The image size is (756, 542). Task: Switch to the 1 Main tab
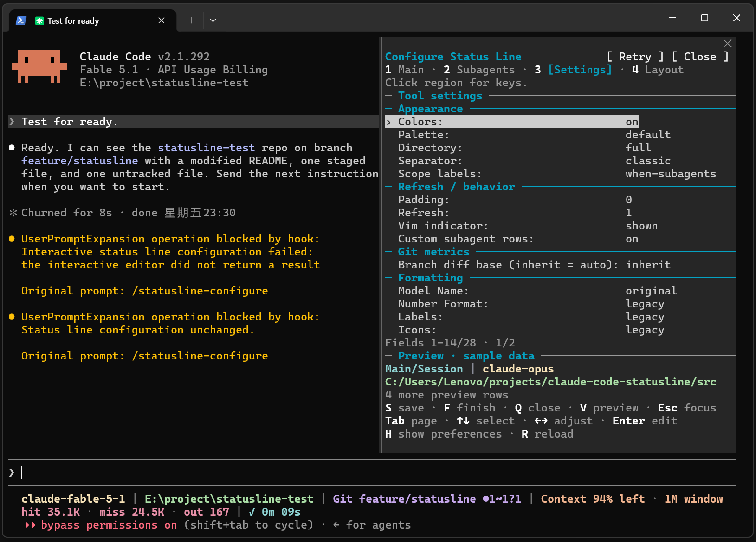click(x=404, y=70)
